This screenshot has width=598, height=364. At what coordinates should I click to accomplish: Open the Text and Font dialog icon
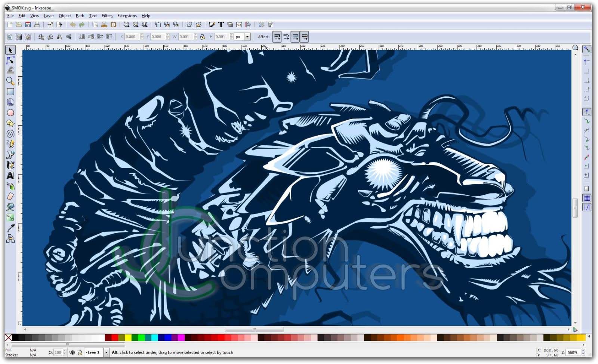tap(221, 25)
